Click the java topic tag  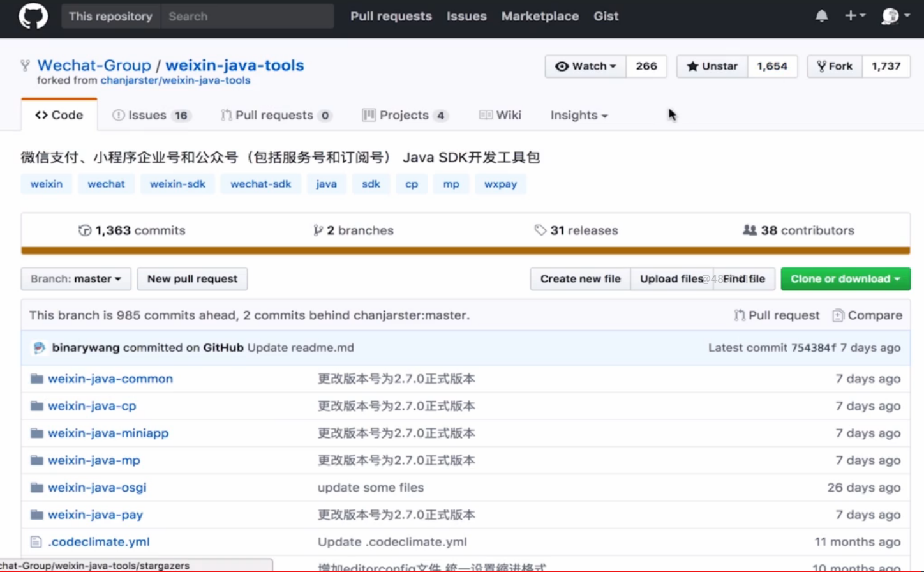pyautogui.click(x=326, y=184)
